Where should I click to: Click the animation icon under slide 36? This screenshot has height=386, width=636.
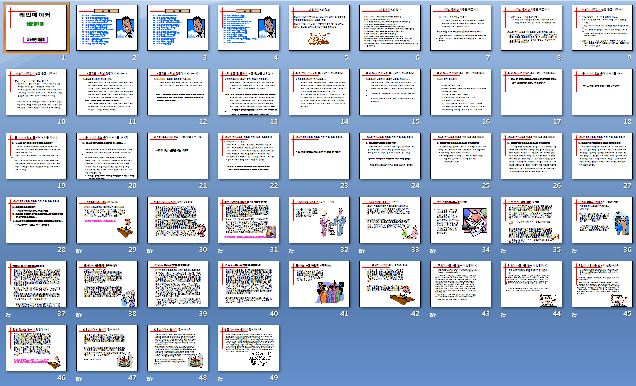tap(574, 251)
